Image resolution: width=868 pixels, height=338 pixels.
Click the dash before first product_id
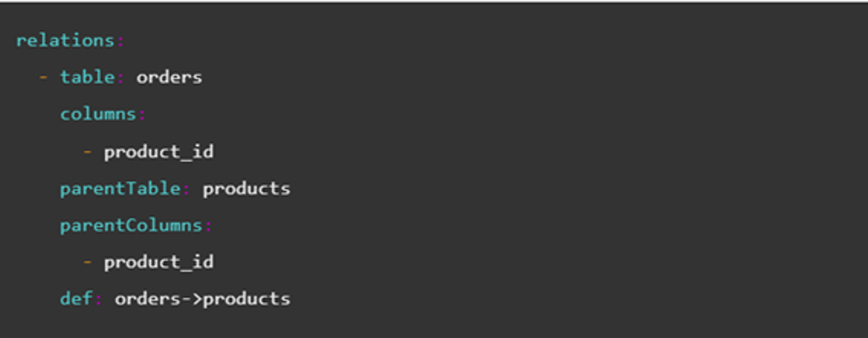(87, 151)
